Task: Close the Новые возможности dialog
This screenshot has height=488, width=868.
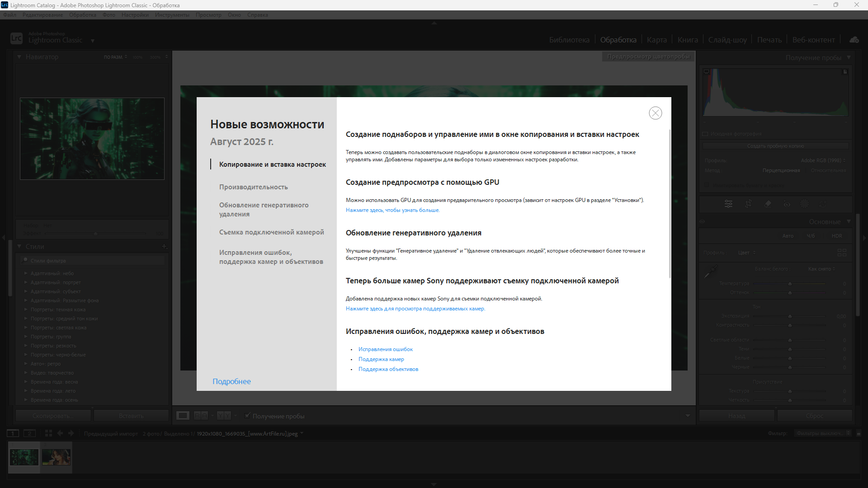Action: tap(655, 113)
